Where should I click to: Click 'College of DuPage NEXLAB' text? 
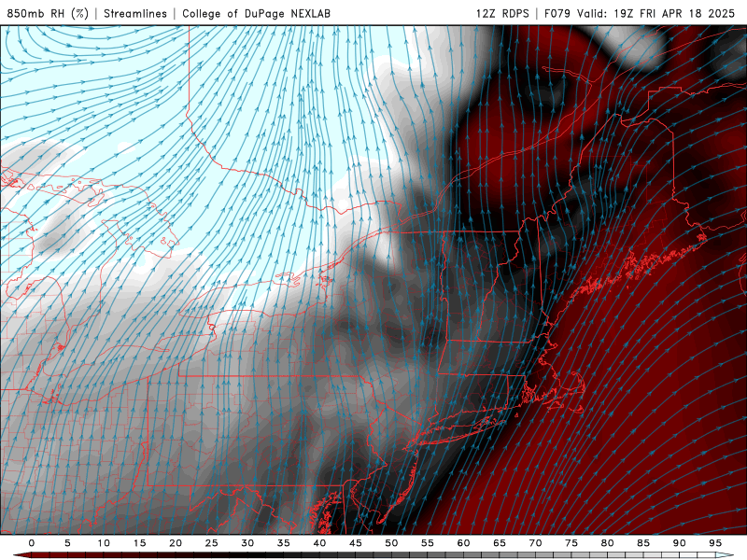[x=256, y=13]
